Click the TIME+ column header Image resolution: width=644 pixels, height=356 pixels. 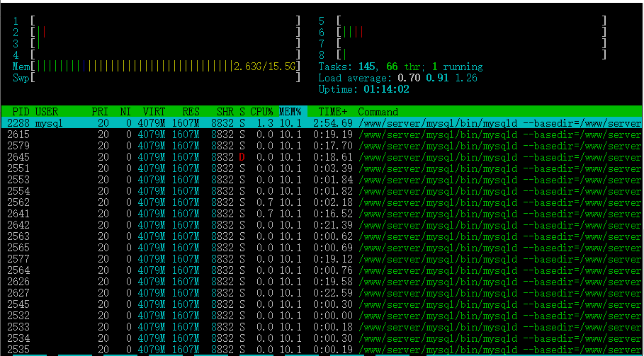(x=333, y=112)
